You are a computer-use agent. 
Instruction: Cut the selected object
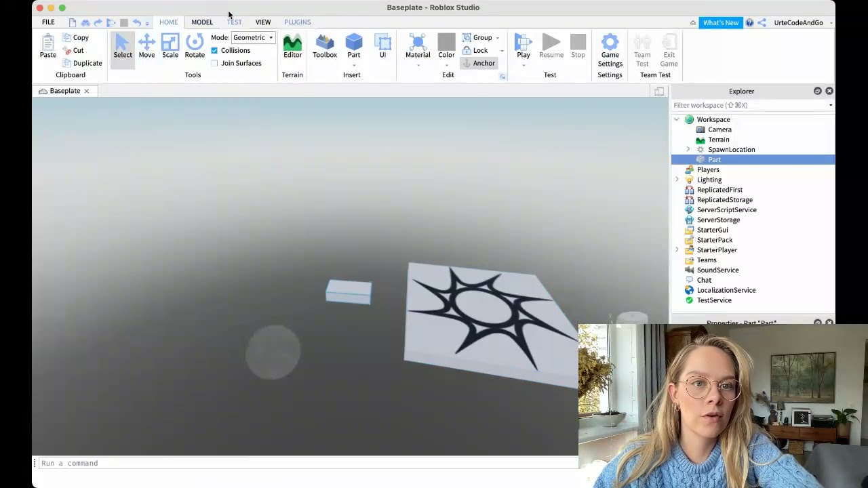[73, 50]
